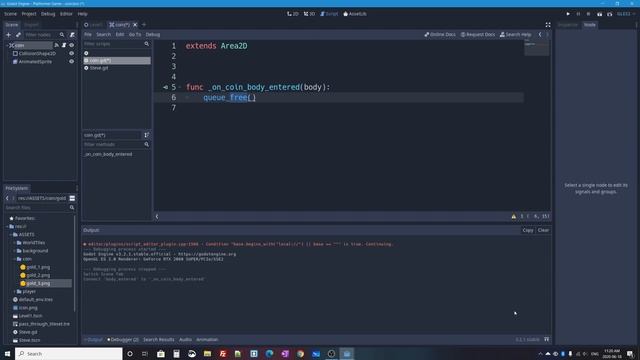Toggle the scripts panel with left arrow
The width and height of the screenshot is (640, 360).
click(157, 216)
